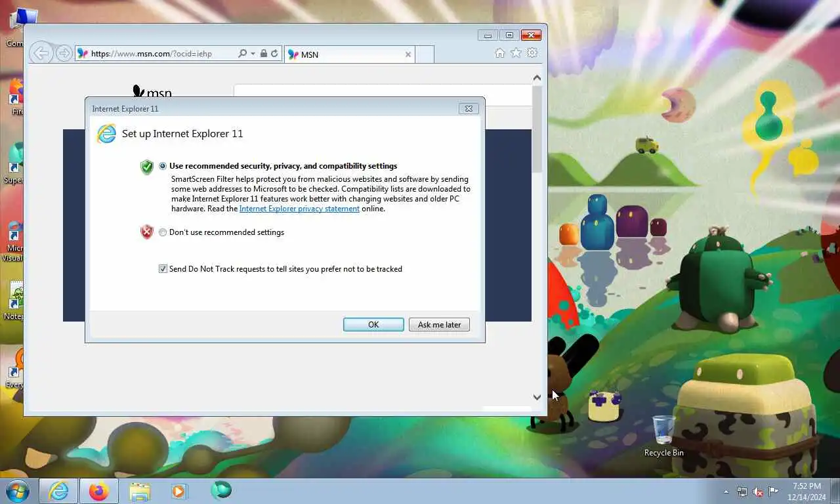Close the Internet Explorer 11 setup dialog

(469, 109)
